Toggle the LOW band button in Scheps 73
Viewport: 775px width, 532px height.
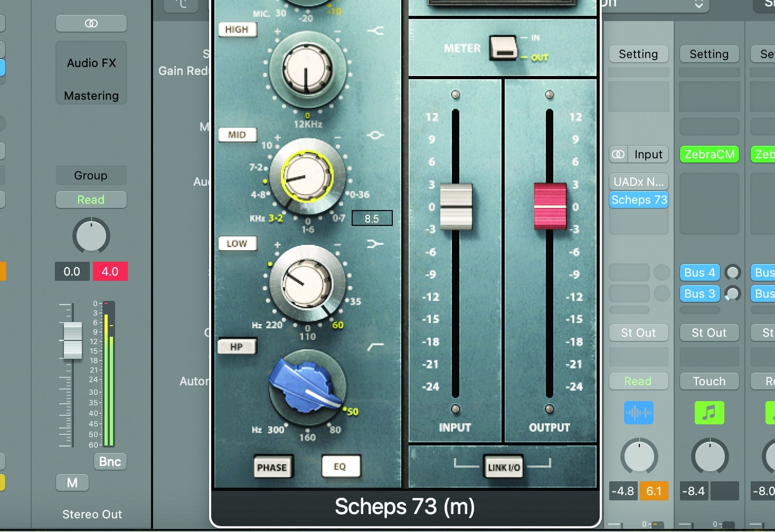coord(237,243)
